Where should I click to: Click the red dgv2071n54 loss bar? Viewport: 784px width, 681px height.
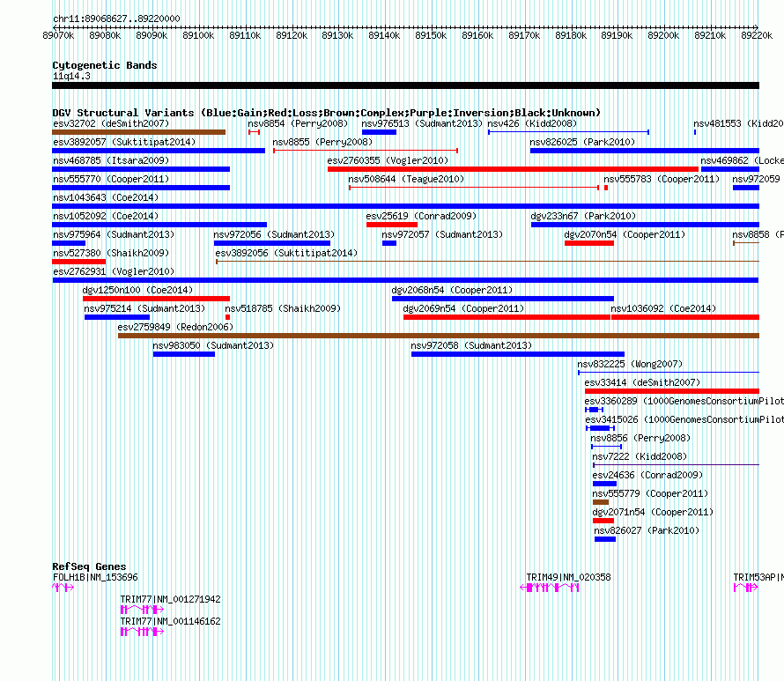tap(603, 521)
